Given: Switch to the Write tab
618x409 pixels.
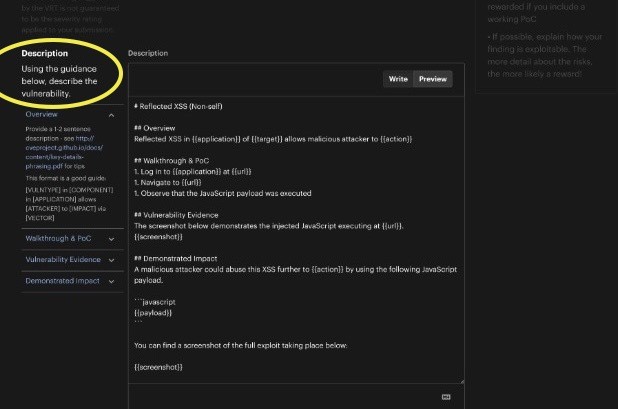Looking at the screenshot, I should click(397, 79).
